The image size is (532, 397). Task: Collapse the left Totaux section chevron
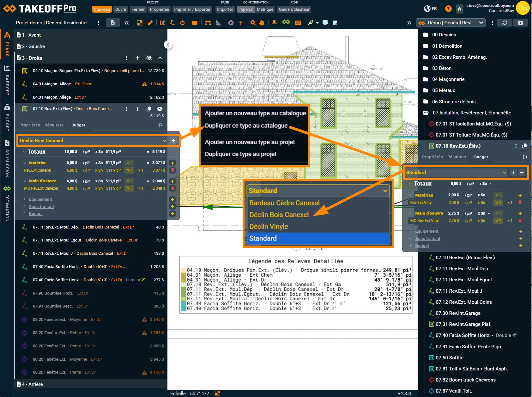coord(24,152)
